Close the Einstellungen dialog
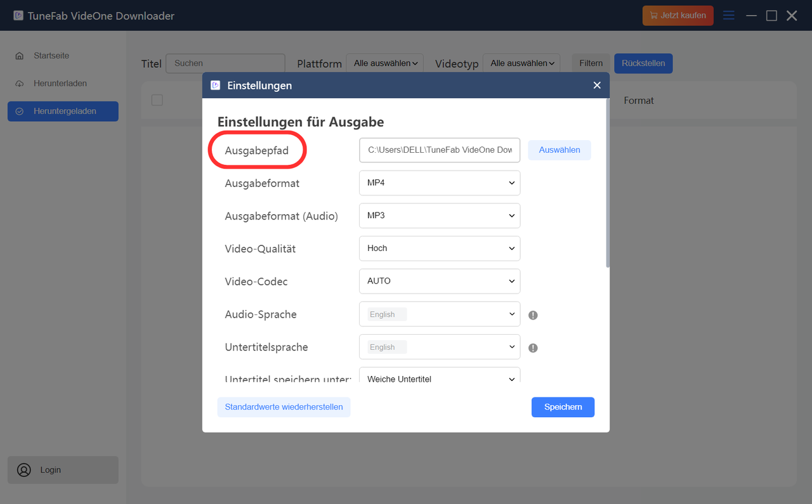Screen dimensions: 812x504 597,85
